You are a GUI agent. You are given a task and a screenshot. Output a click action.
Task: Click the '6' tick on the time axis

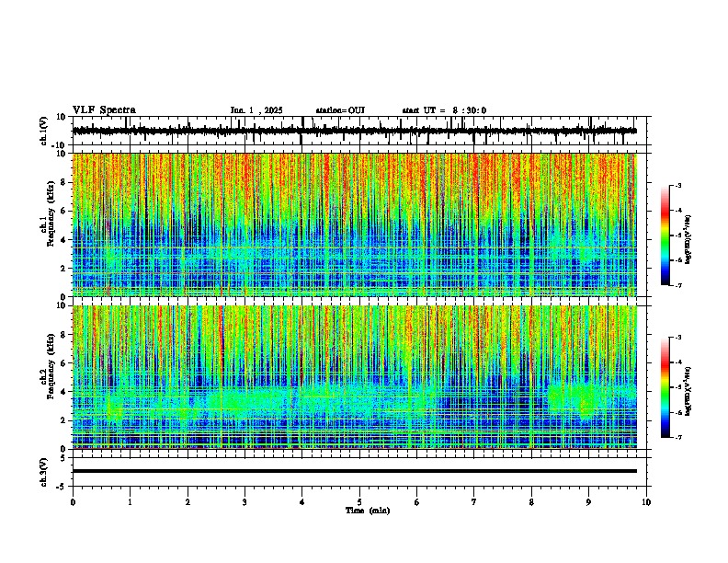(417, 502)
